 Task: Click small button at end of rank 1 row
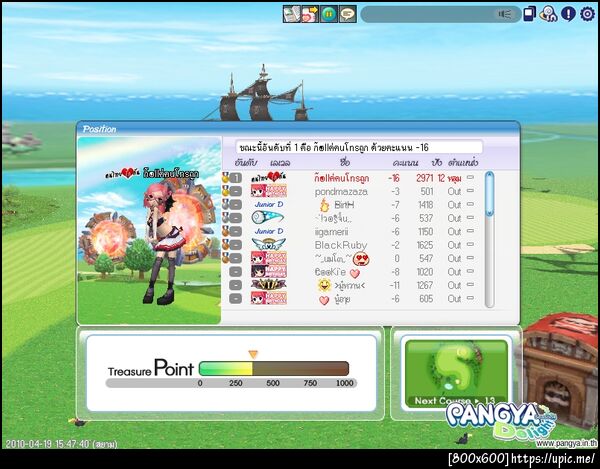[x=470, y=177]
